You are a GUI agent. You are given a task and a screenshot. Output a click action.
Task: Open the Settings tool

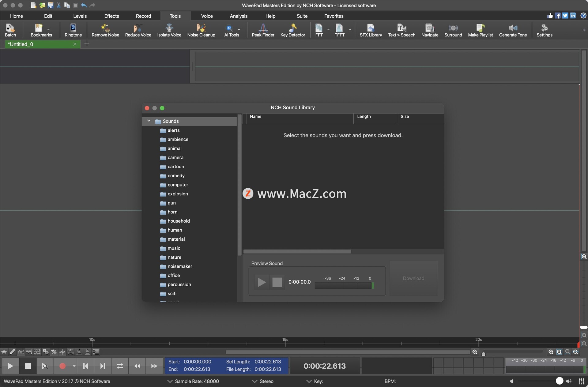(x=544, y=30)
